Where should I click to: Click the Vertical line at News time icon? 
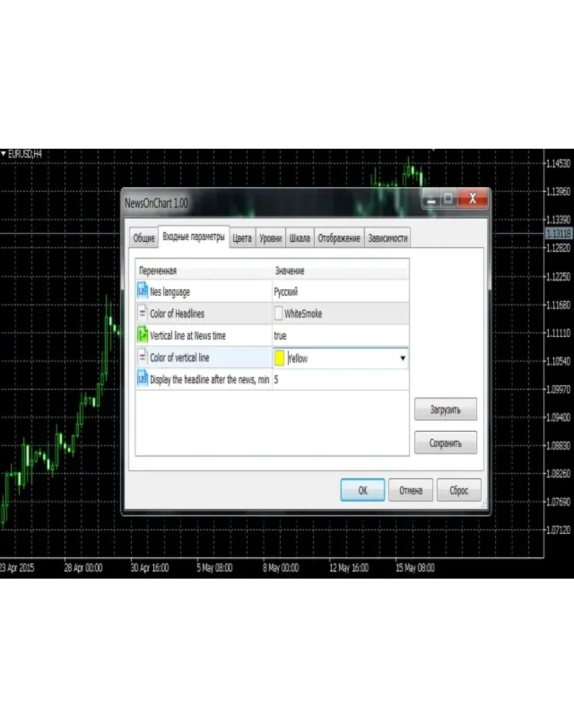[x=142, y=336]
